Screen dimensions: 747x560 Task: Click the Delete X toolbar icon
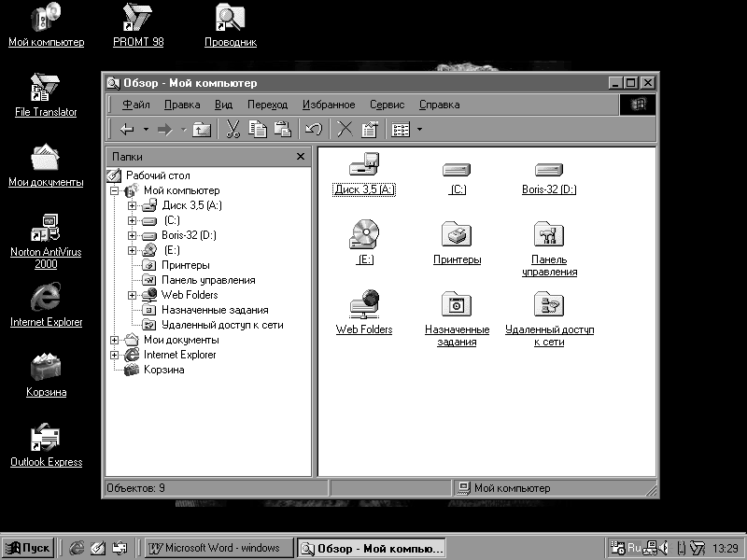point(345,129)
